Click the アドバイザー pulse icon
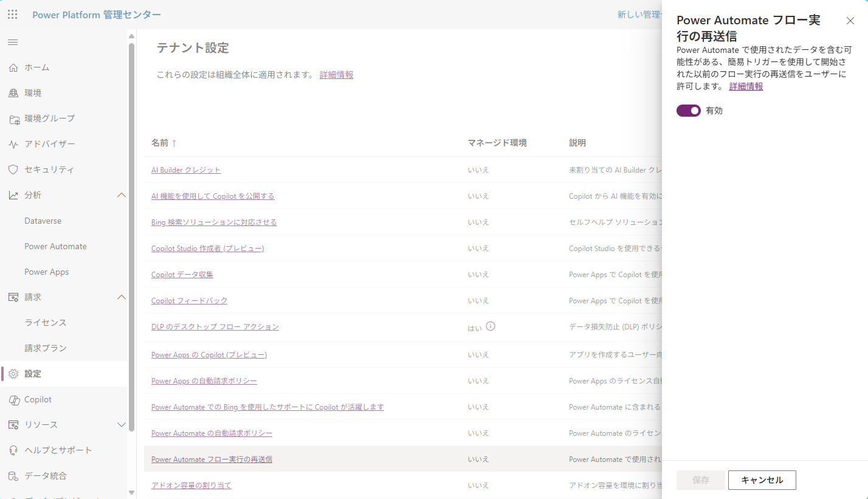 click(13, 144)
